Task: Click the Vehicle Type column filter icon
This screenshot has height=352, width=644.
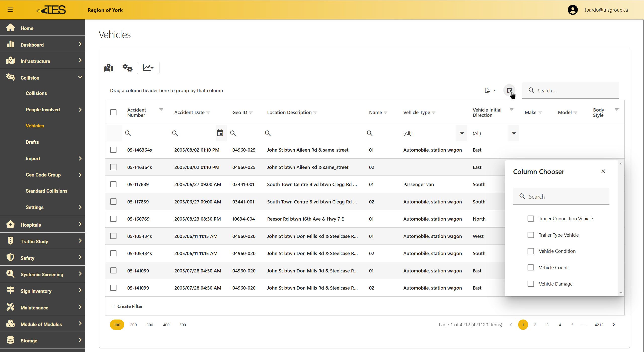Action: (434, 112)
